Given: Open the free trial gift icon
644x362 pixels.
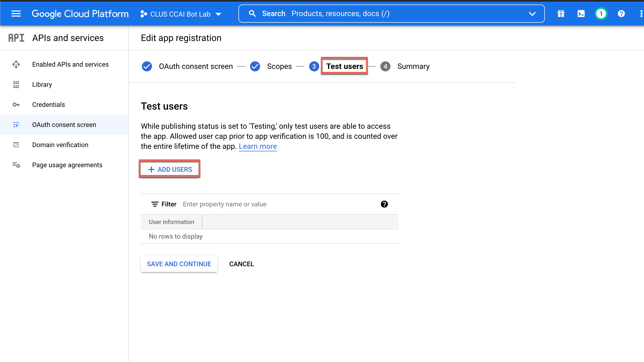Looking at the screenshot, I should [561, 14].
